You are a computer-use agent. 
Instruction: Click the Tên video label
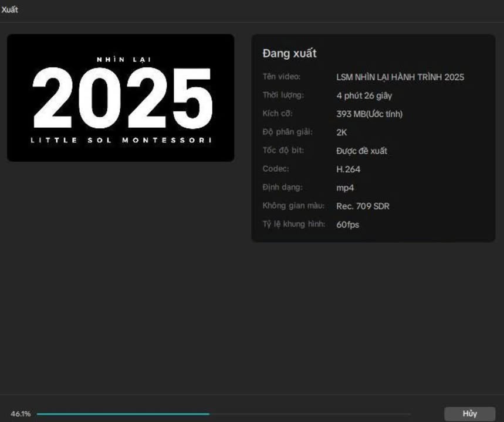coord(282,77)
